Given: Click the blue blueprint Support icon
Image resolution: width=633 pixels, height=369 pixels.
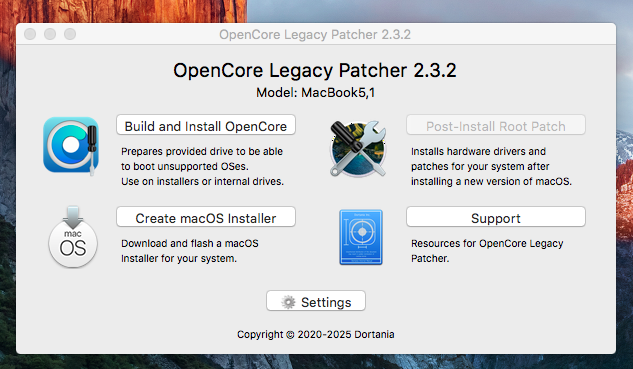Looking at the screenshot, I should coord(361,237).
